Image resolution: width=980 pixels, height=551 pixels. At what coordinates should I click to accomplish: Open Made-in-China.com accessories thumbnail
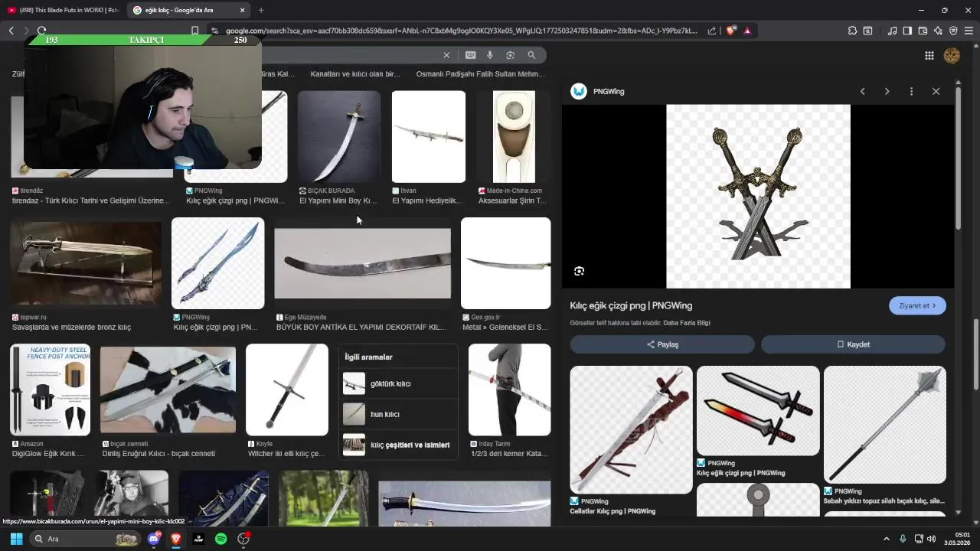514,137
